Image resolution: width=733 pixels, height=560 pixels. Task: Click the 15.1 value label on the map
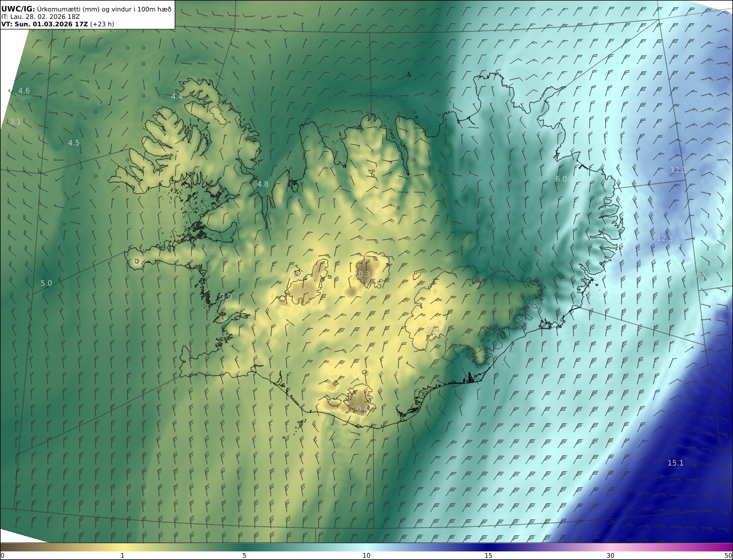pos(676,463)
